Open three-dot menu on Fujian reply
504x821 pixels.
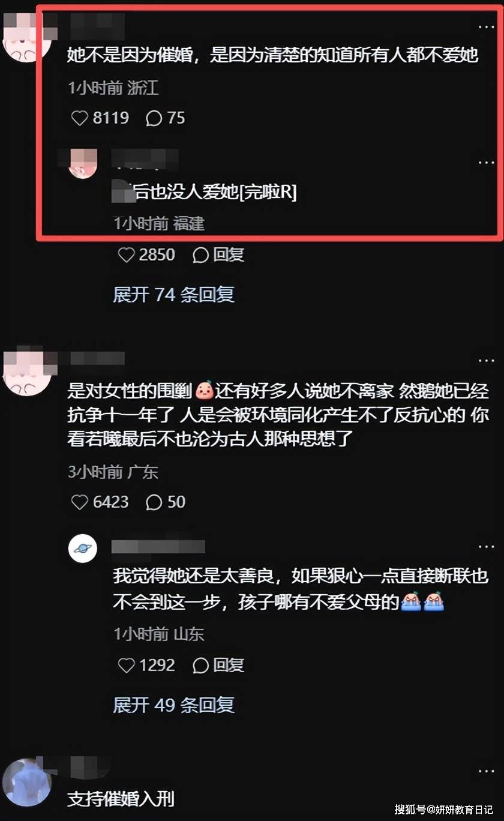(485, 163)
